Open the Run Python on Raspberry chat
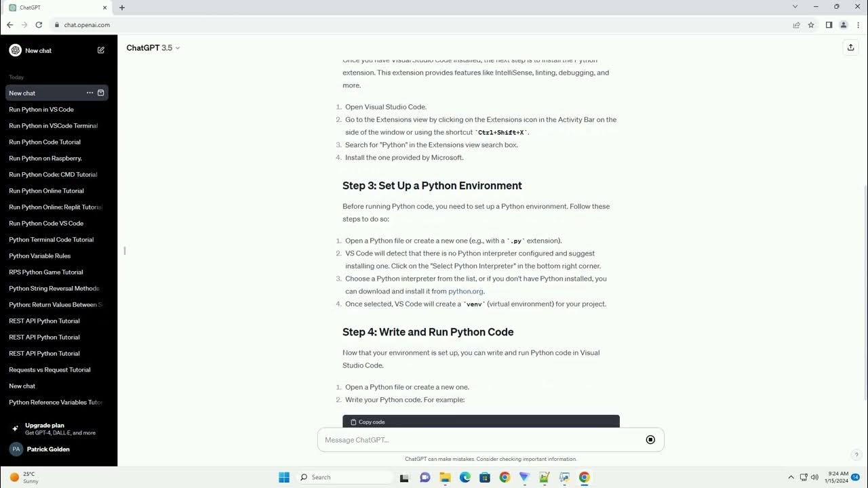The image size is (868, 488). (x=57, y=158)
